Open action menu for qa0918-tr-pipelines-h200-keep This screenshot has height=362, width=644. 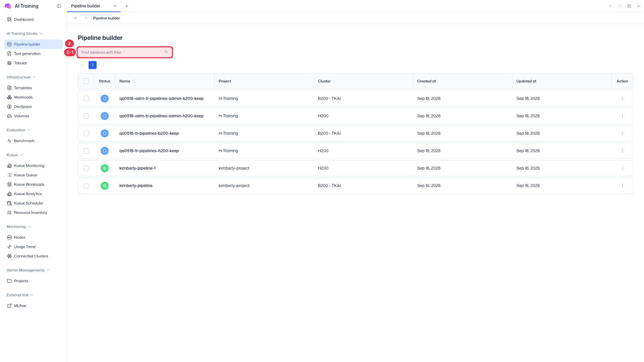click(622, 151)
